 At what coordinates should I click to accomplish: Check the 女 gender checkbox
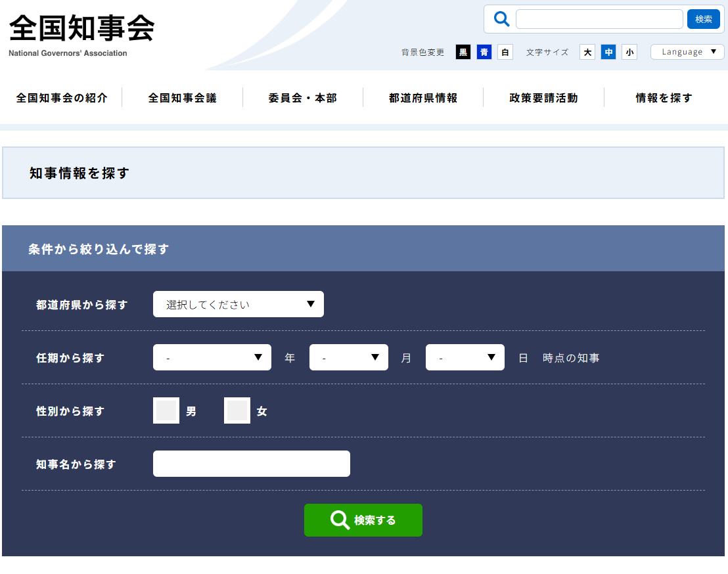pyautogui.click(x=237, y=410)
